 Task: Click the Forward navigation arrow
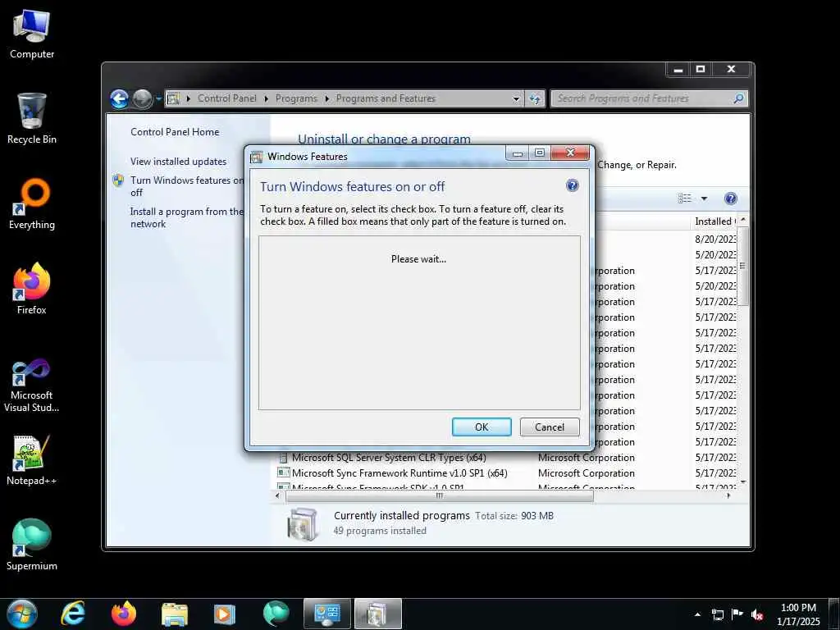tap(142, 98)
